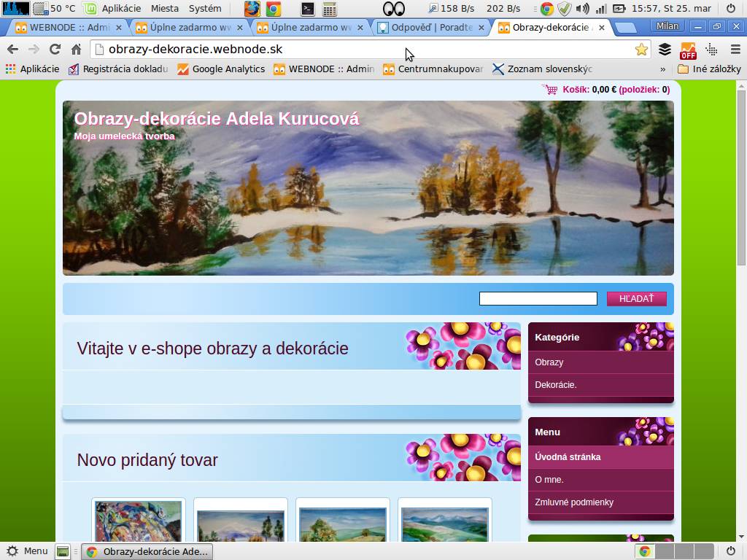Image resolution: width=747 pixels, height=560 pixels.
Task: Click the power button in the top panel
Action: point(731,9)
